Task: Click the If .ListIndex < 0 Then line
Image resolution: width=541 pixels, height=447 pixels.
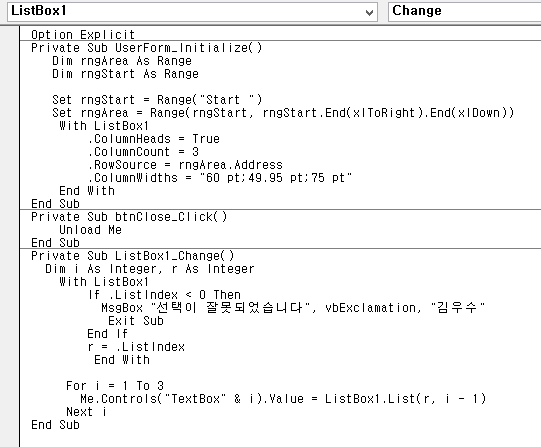Action: pos(164,295)
